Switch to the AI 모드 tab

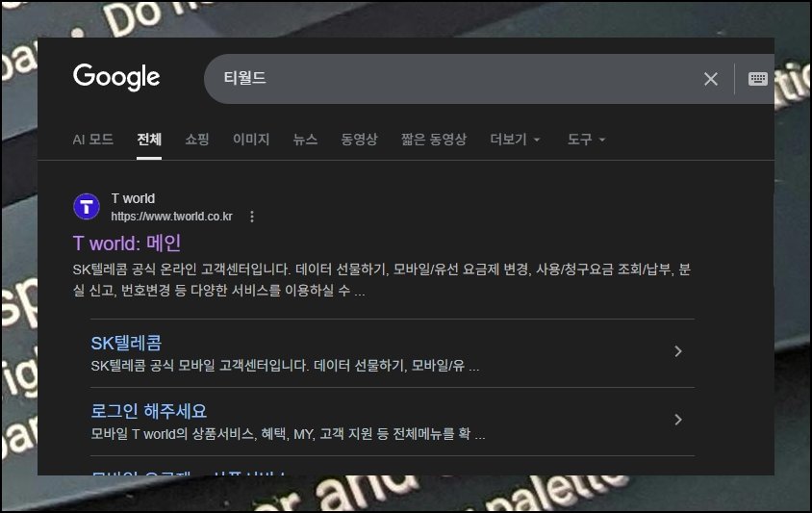click(x=92, y=140)
